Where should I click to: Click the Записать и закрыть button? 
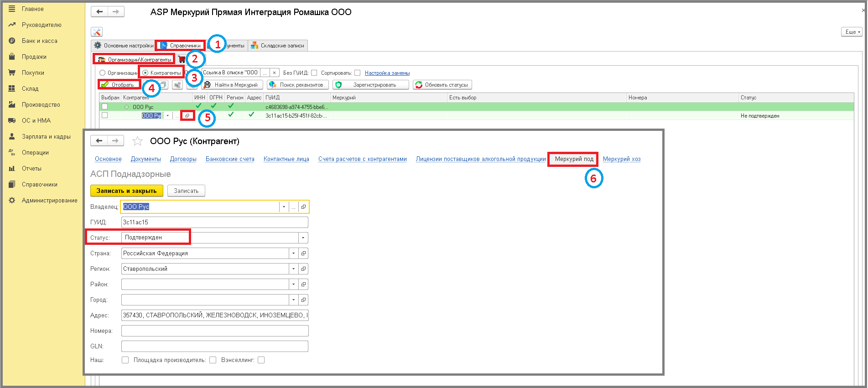click(x=126, y=191)
